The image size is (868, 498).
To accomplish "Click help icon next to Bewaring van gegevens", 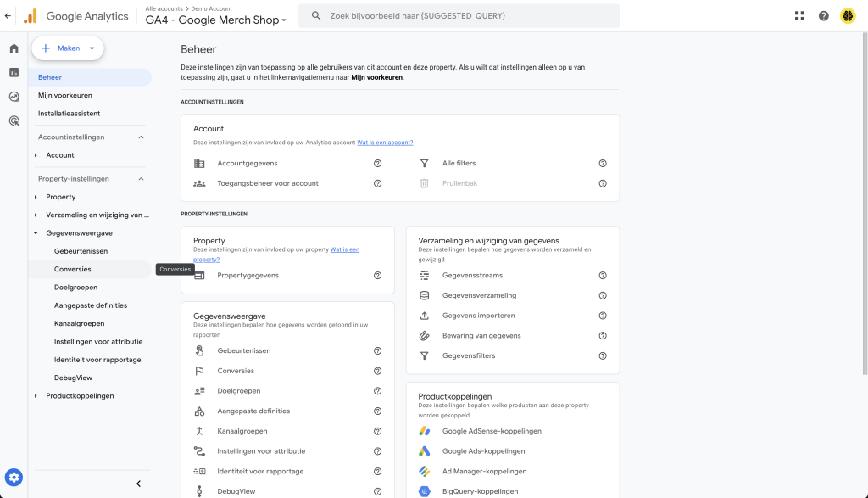I will (603, 336).
